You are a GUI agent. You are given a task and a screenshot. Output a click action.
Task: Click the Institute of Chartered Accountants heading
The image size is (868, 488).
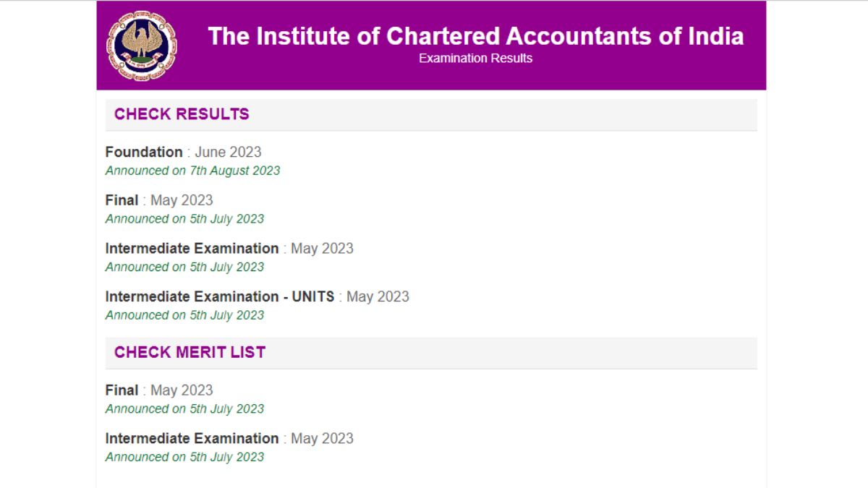tap(476, 36)
